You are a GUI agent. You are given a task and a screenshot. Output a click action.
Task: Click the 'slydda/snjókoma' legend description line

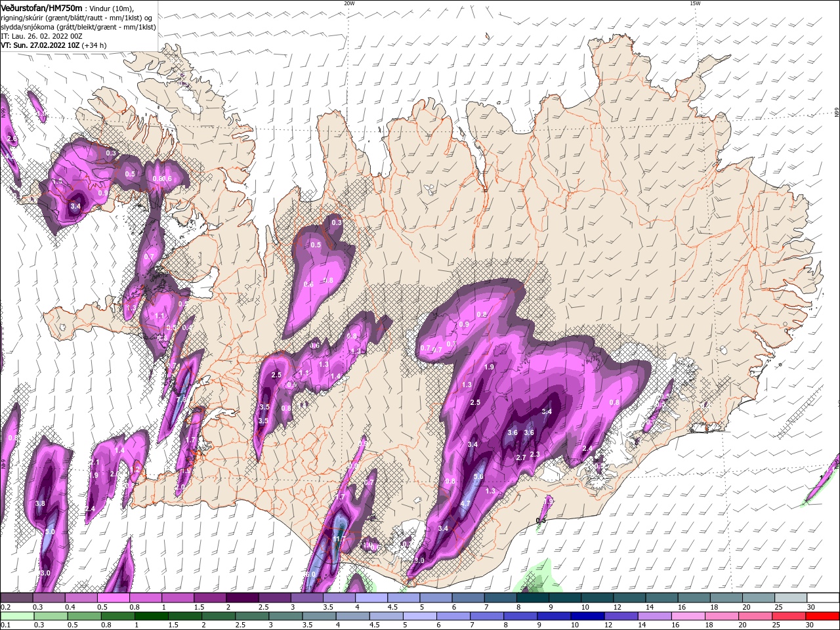pyautogui.click(x=78, y=27)
